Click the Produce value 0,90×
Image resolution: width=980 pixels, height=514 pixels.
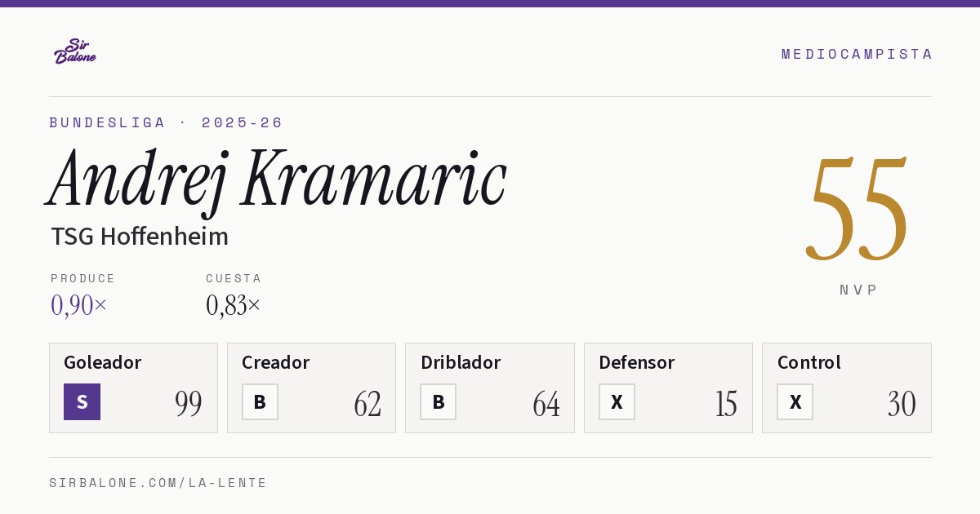(78, 305)
